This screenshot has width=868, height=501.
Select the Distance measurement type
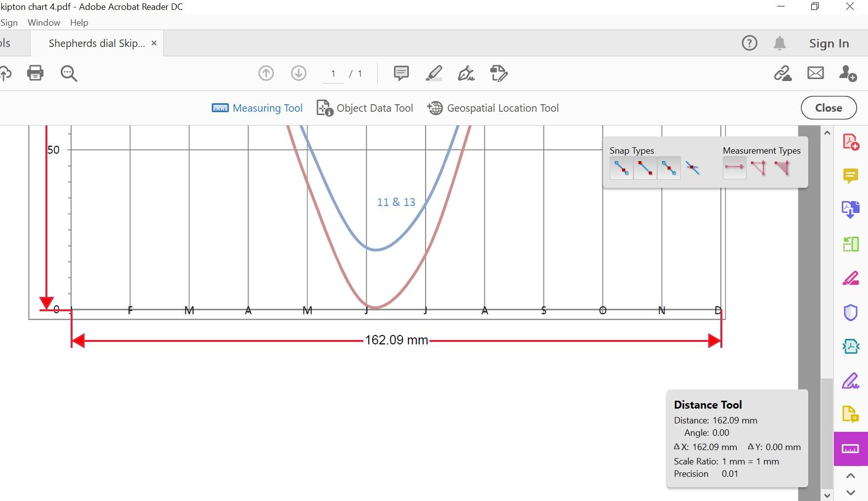click(734, 167)
